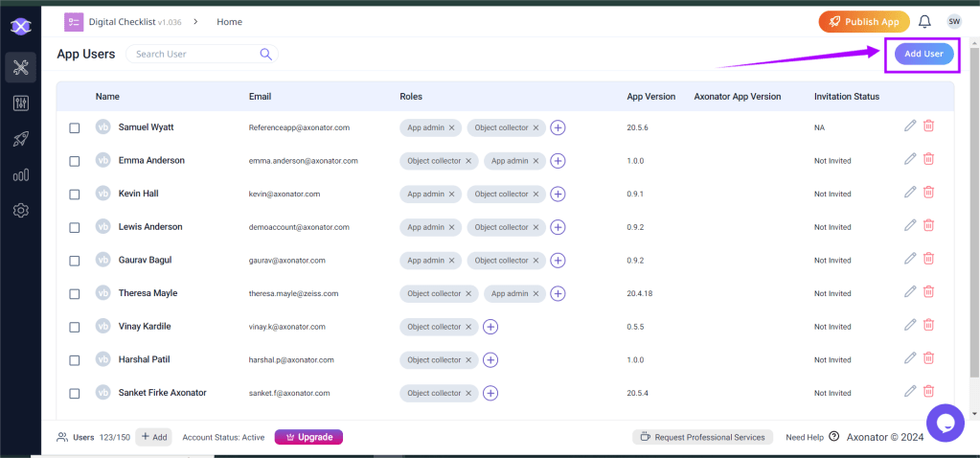Open the SW user profile menu

[953, 21]
